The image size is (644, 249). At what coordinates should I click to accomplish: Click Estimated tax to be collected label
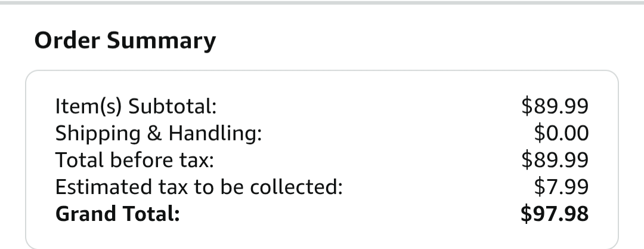[199, 187]
